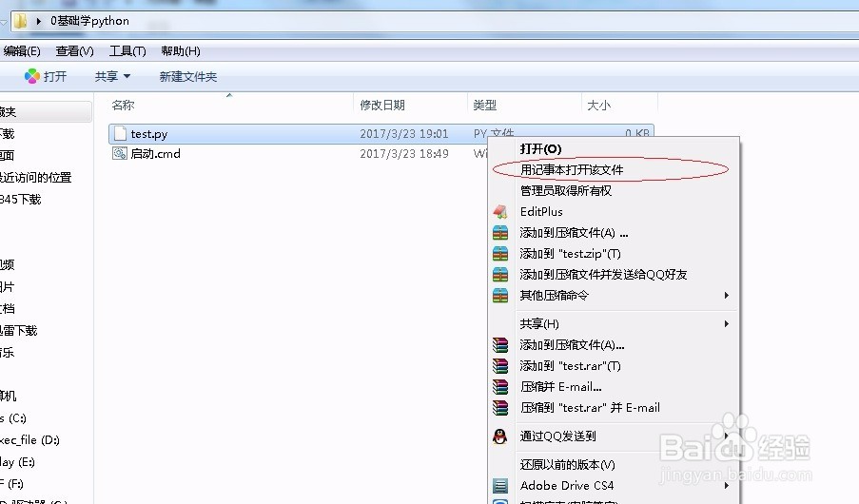This screenshot has width=859, height=504.
Task: Choose 打开(O) in context menu
Action: coord(540,148)
